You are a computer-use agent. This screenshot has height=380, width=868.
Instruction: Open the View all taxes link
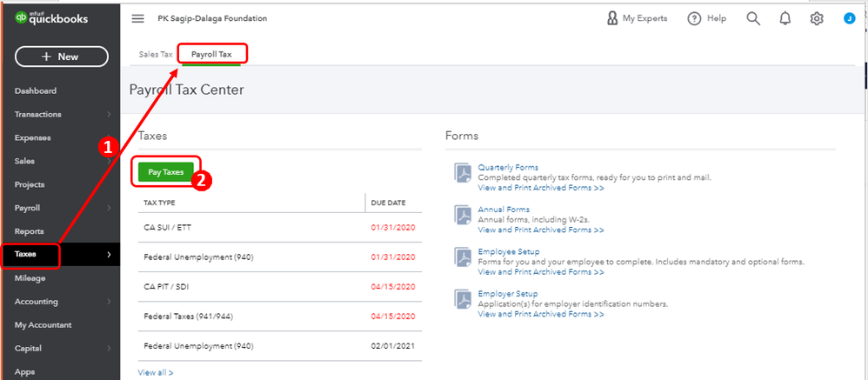click(x=155, y=372)
